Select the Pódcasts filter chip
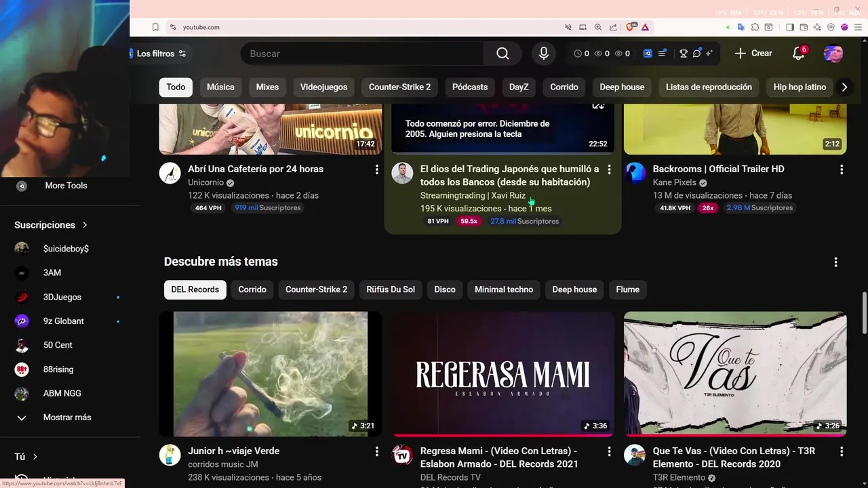The height and width of the screenshot is (488, 868). click(470, 87)
